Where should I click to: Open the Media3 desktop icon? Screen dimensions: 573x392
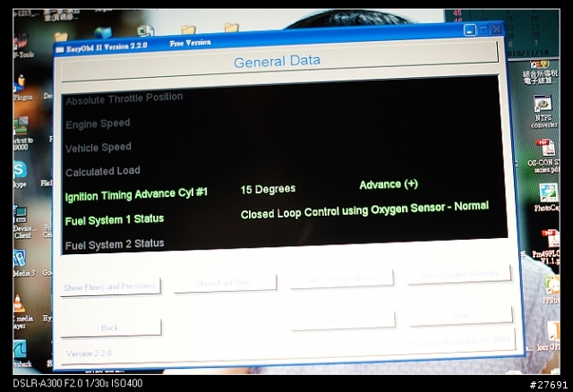pos(22,263)
